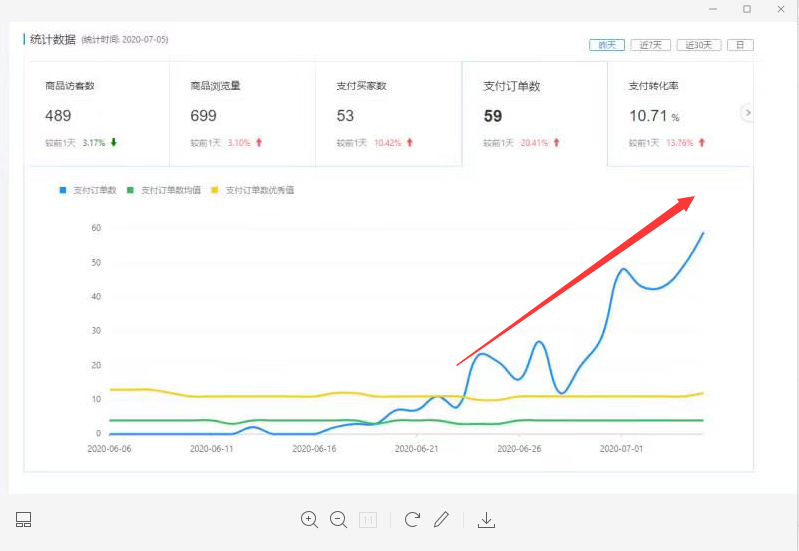This screenshot has width=799, height=551.
Task: Show next metric cards with right chevron
Action: tap(748, 113)
